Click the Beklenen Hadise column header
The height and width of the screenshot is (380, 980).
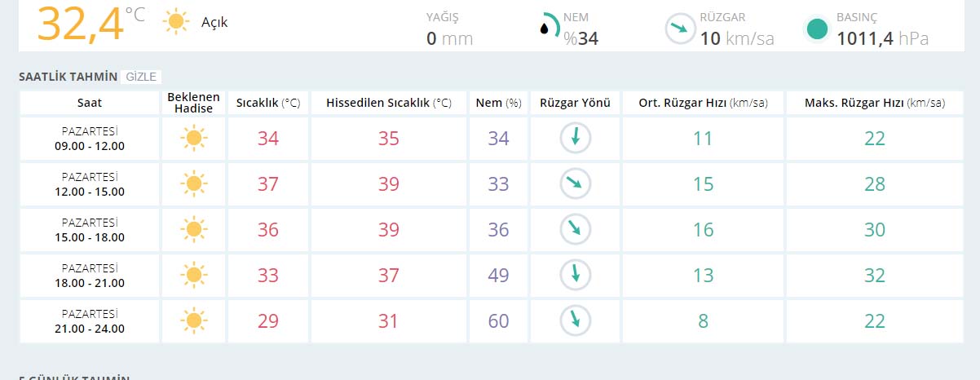click(x=194, y=103)
